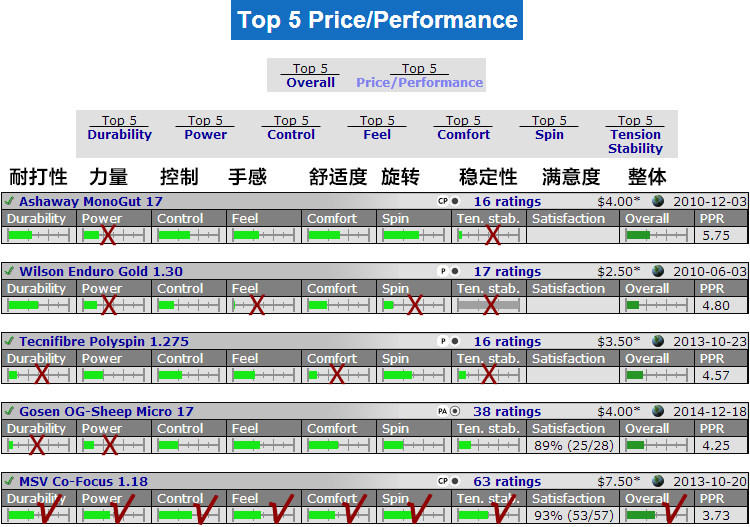Screen dimensions: 750x527
Task: Click the green checkmark beside Tecnifibre Polyspin
Action: [9, 340]
